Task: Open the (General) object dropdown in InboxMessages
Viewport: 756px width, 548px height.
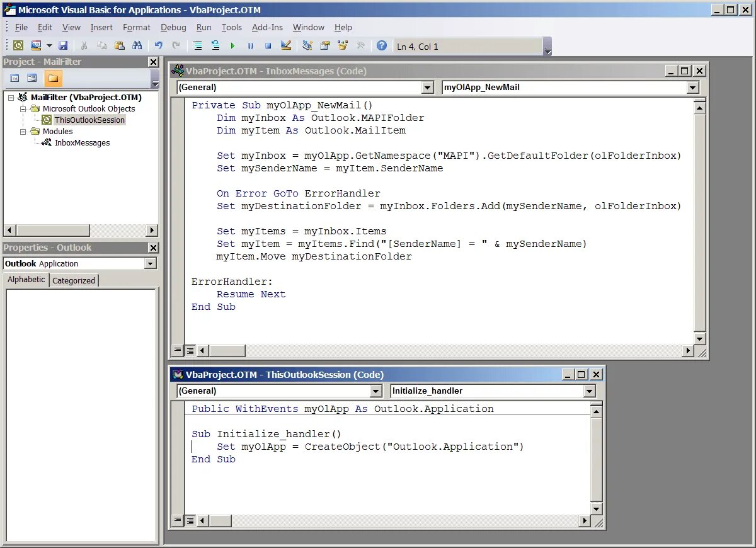Action: (428, 88)
